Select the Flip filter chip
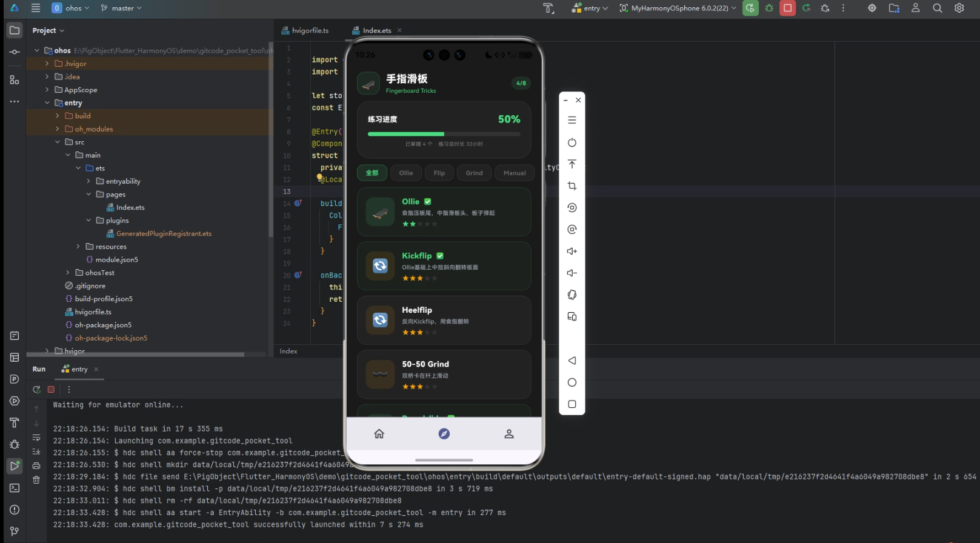Viewport: 980px width, 543px height. tap(439, 173)
